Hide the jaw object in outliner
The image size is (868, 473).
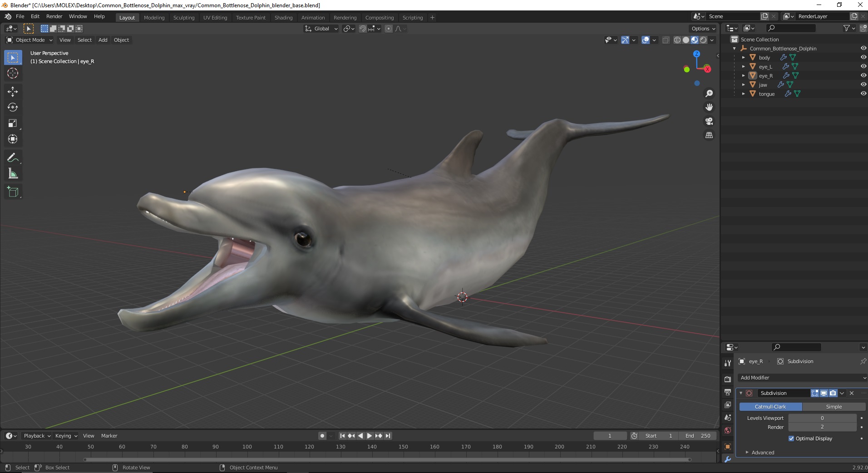pyautogui.click(x=863, y=84)
